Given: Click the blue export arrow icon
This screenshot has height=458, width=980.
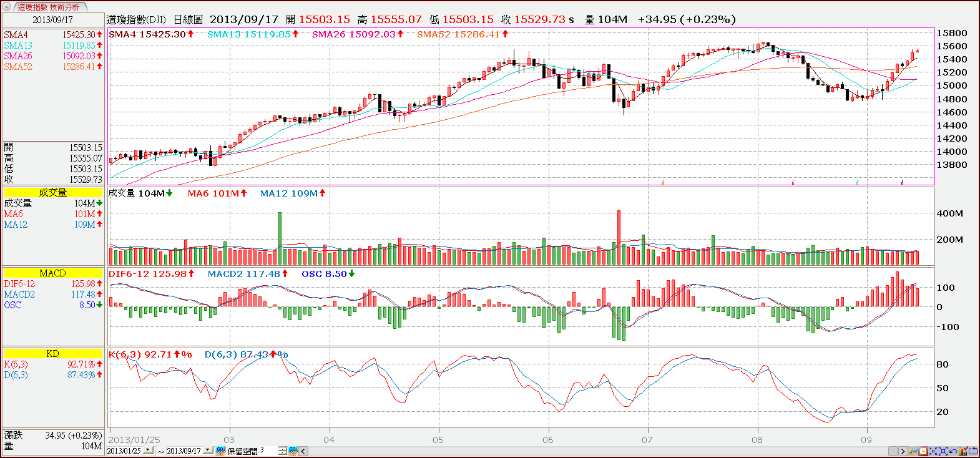Looking at the screenshot, I should point(973,451).
